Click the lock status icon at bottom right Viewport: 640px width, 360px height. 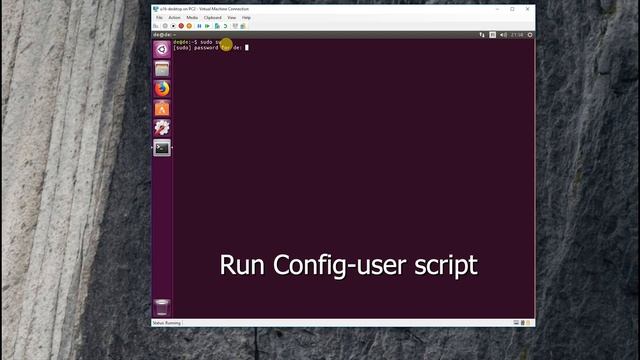(x=528, y=323)
